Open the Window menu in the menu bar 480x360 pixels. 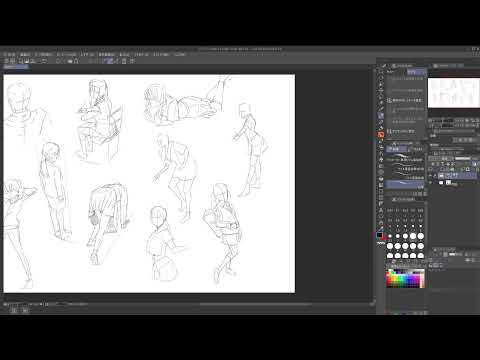161,54
